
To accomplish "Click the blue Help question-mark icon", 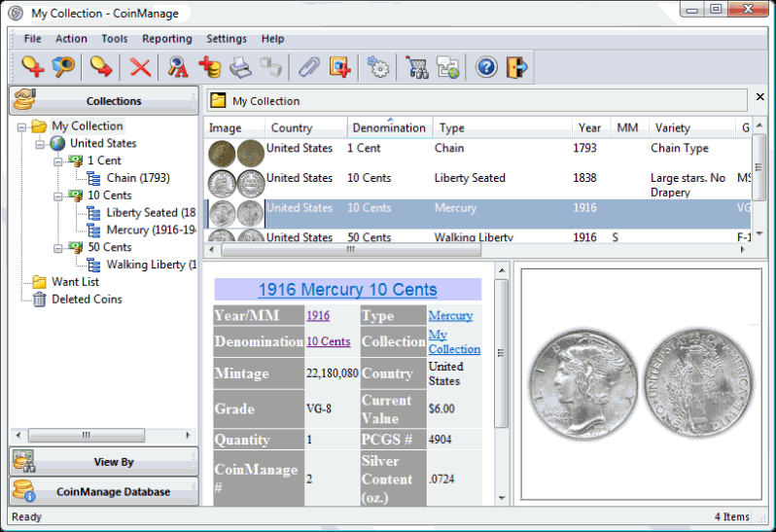I will (486, 67).
